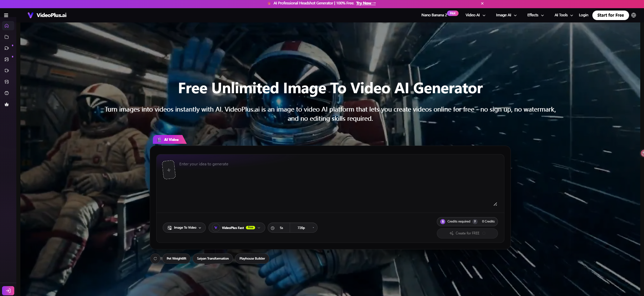Click the Try Now banner link

click(366, 3)
